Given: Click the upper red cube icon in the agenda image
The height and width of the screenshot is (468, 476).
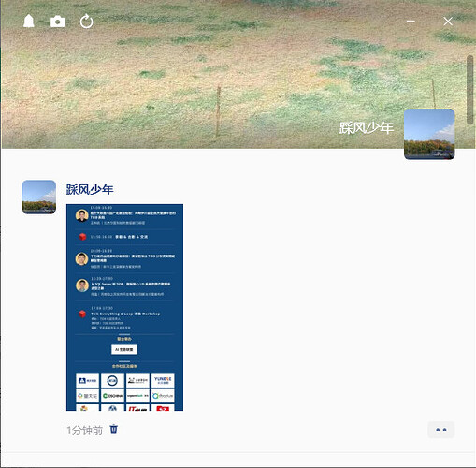Looking at the screenshot, I should click(x=82, y=237).
